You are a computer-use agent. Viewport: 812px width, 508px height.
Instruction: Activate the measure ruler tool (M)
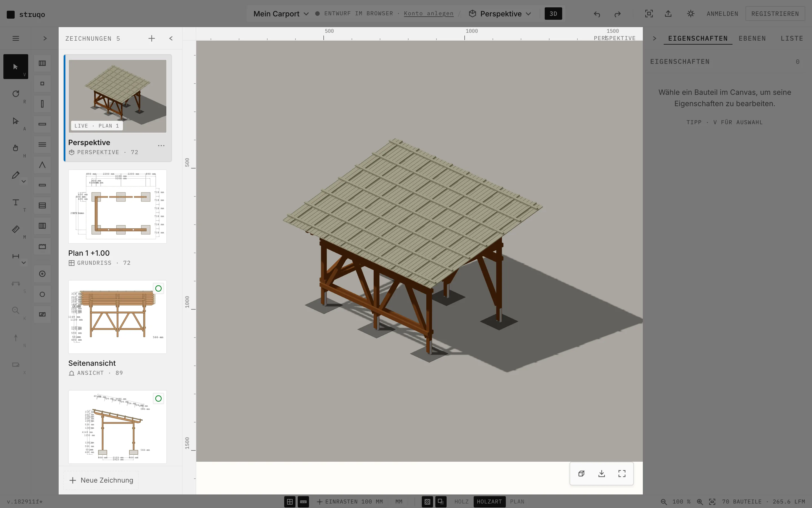tap(16, 229)
